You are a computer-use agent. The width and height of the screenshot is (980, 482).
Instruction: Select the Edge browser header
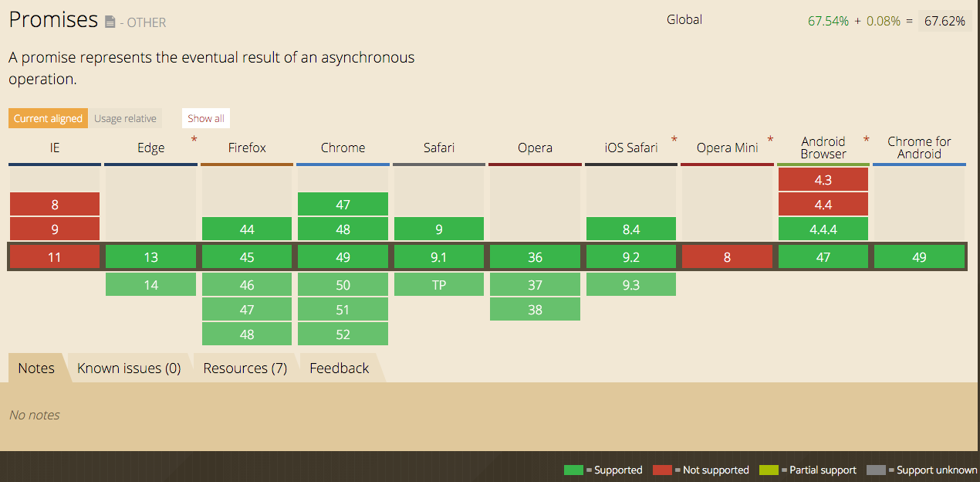pos(151,148)
